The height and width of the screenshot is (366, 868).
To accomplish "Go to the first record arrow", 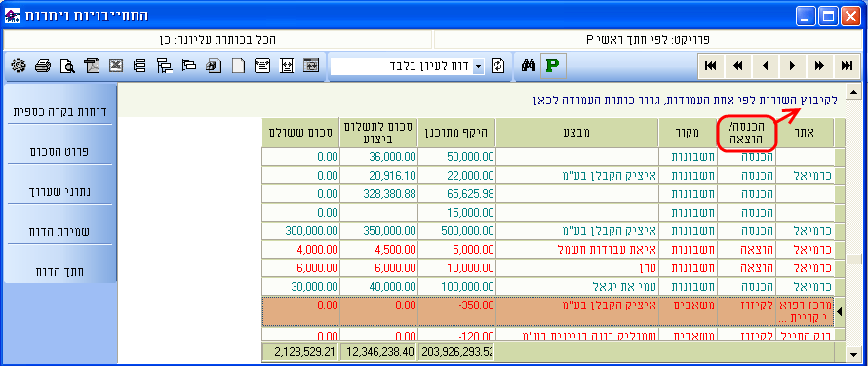I will coord(711,66).
